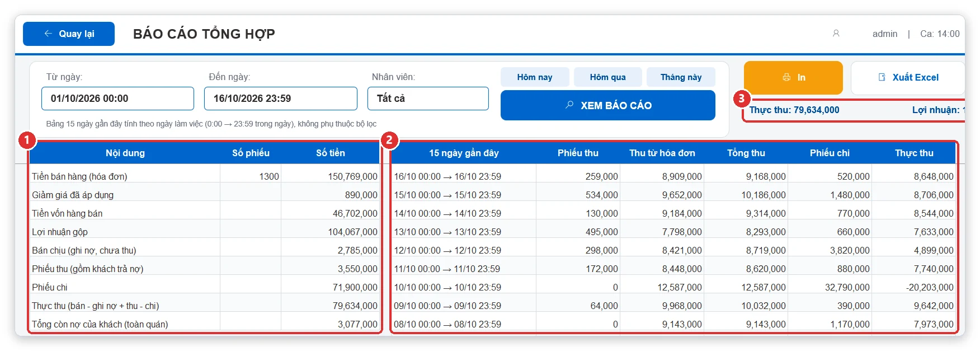Run the report with XEM BÁO CÁO
The image size is (980, 351).
(607, 105)
